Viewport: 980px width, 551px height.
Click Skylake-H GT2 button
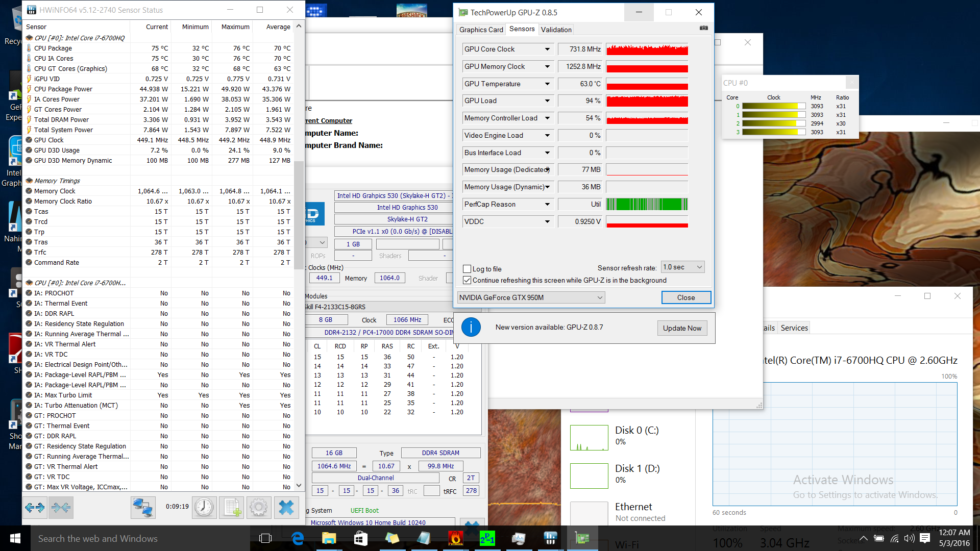coord(394,219)
